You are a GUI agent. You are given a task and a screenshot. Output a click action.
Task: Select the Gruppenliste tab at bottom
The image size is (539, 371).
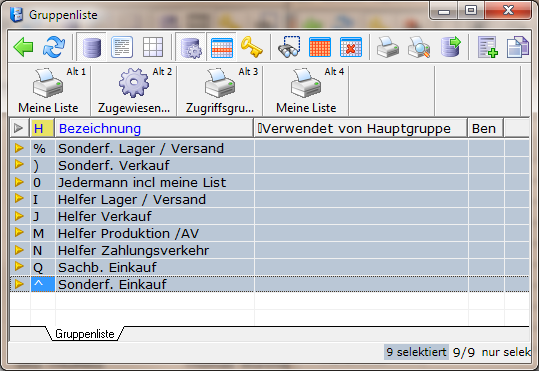(85, 334)
